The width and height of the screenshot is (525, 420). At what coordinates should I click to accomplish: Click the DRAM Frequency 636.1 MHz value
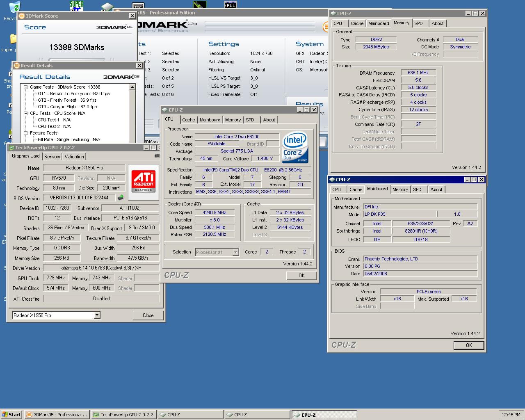point(418,73)
